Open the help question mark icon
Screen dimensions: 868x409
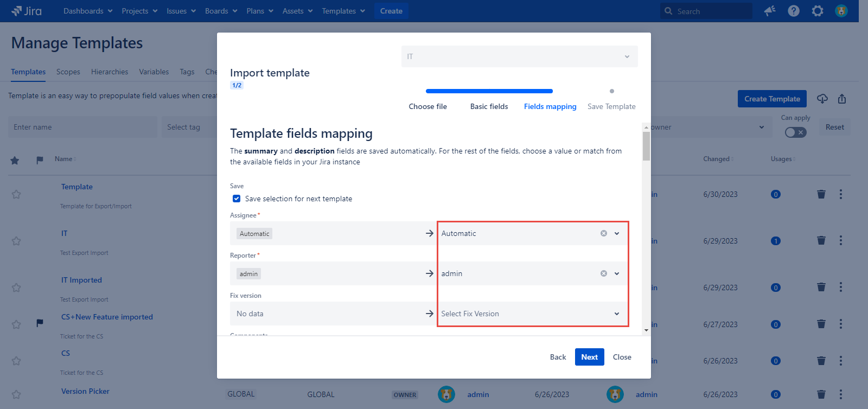click(793, 11)
